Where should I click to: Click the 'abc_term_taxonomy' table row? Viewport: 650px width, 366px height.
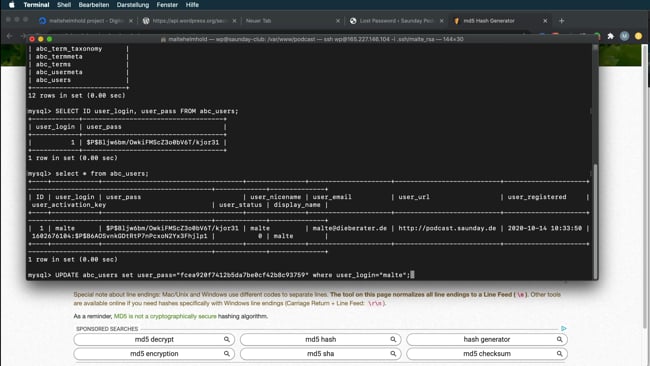(x=69, y=48)
